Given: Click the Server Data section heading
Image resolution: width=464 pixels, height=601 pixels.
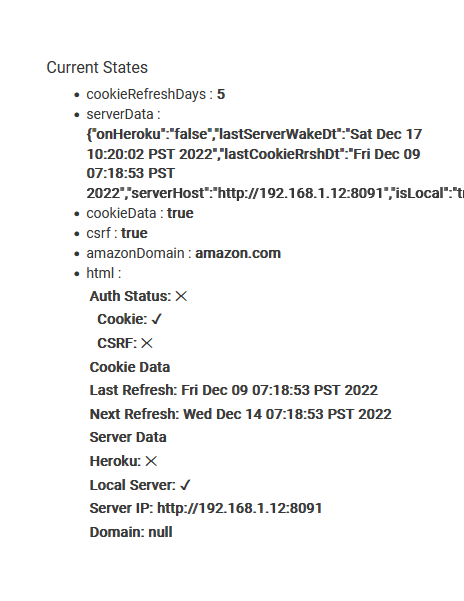Looking at the screenshot, I should click(128, 437).
